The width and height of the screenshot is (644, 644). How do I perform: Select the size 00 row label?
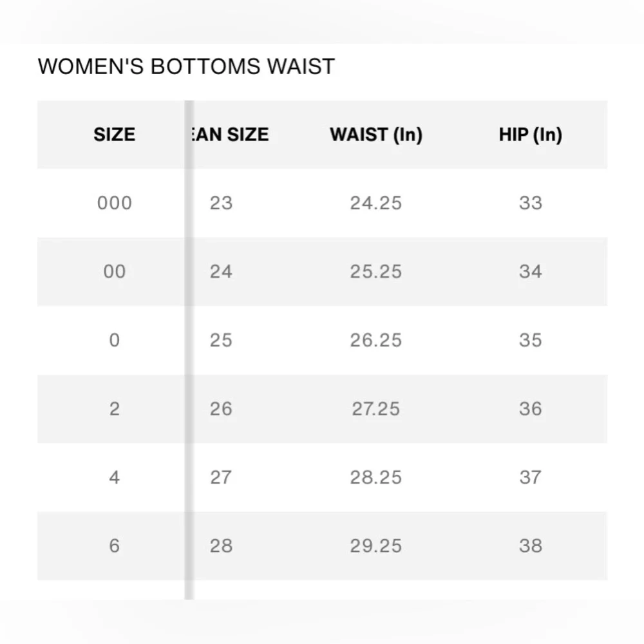(114, 272)
